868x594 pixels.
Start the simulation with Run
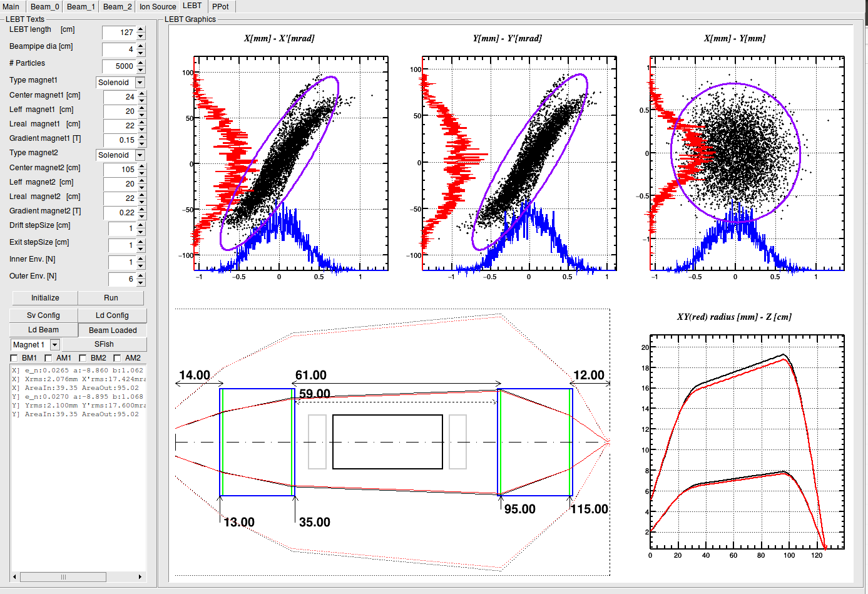click(x=111, y=298)
